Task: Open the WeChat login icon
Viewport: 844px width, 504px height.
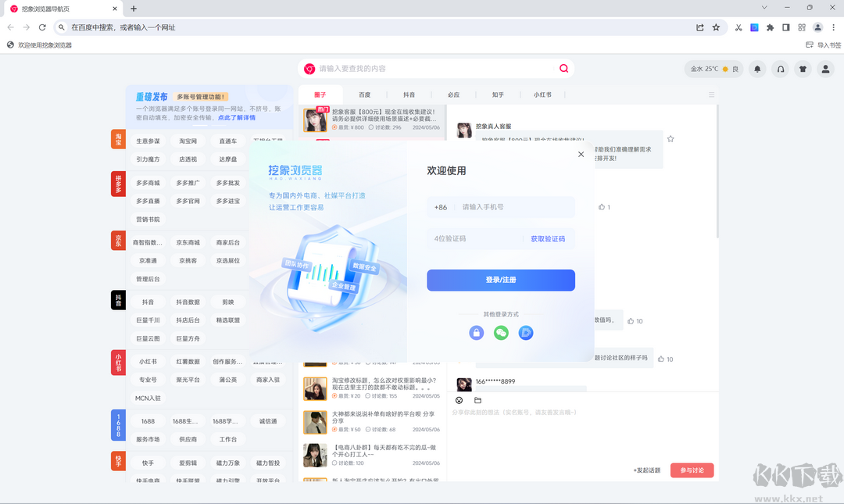Action: [501, 332]
